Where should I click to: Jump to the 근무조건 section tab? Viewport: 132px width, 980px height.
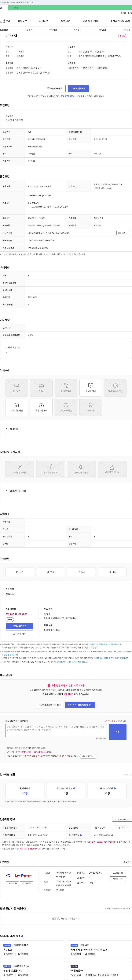tap(29, 30)
